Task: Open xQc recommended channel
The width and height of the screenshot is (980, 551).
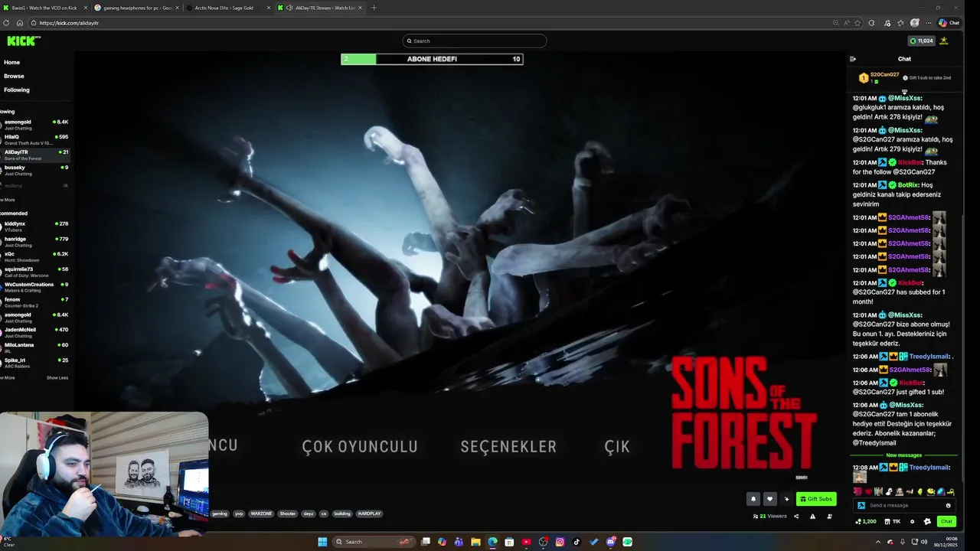Action: click(35, 256)
